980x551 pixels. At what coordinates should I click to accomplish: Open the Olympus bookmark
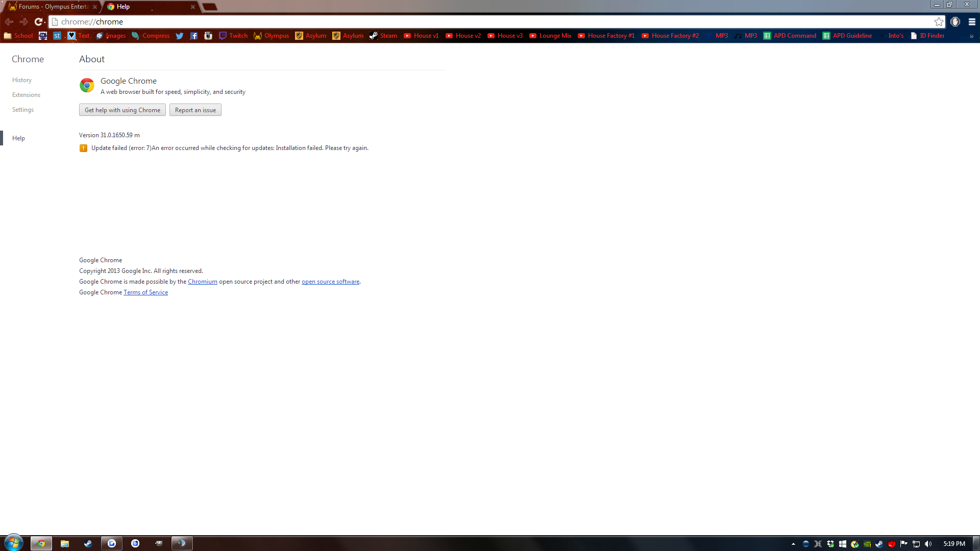(272, 36)
